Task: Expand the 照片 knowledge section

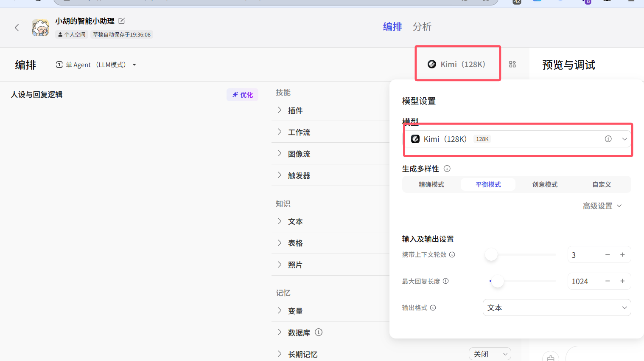Action: [x=280, y=265]
